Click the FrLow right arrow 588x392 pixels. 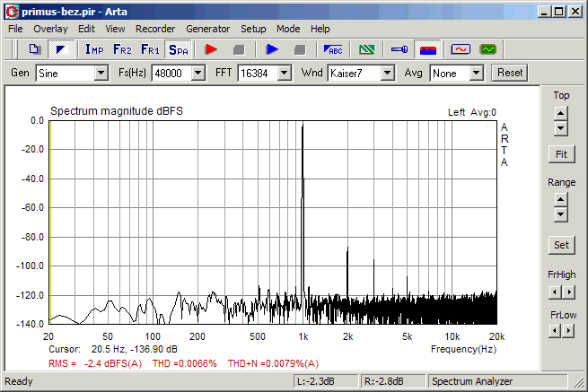[569, 330]
